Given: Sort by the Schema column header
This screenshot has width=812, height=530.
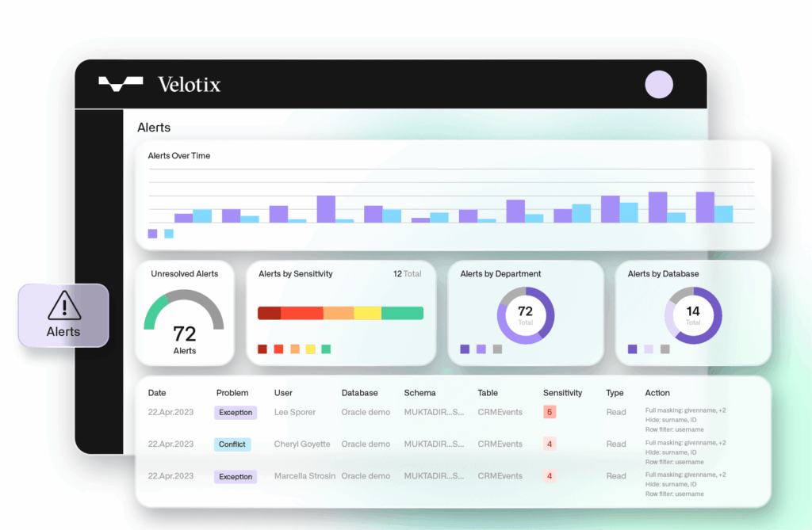Looking at the screenshot, I should click(x=419, y=393).
